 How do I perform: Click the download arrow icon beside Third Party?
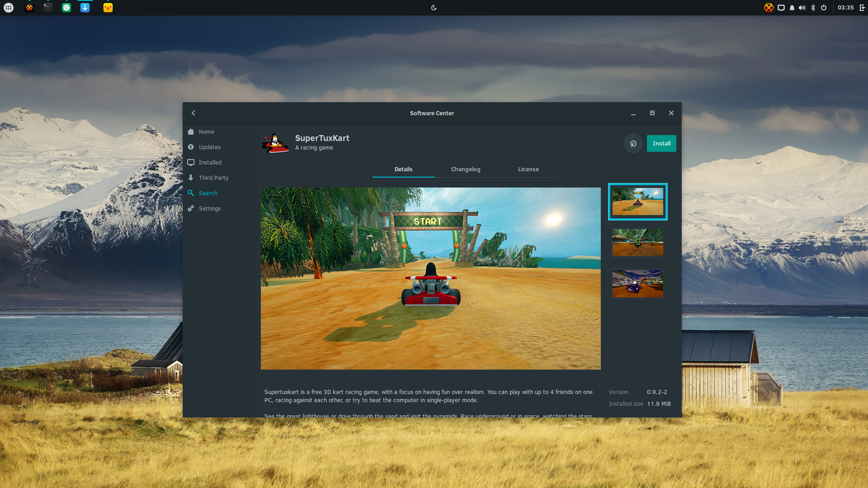[x=191, y=178]
